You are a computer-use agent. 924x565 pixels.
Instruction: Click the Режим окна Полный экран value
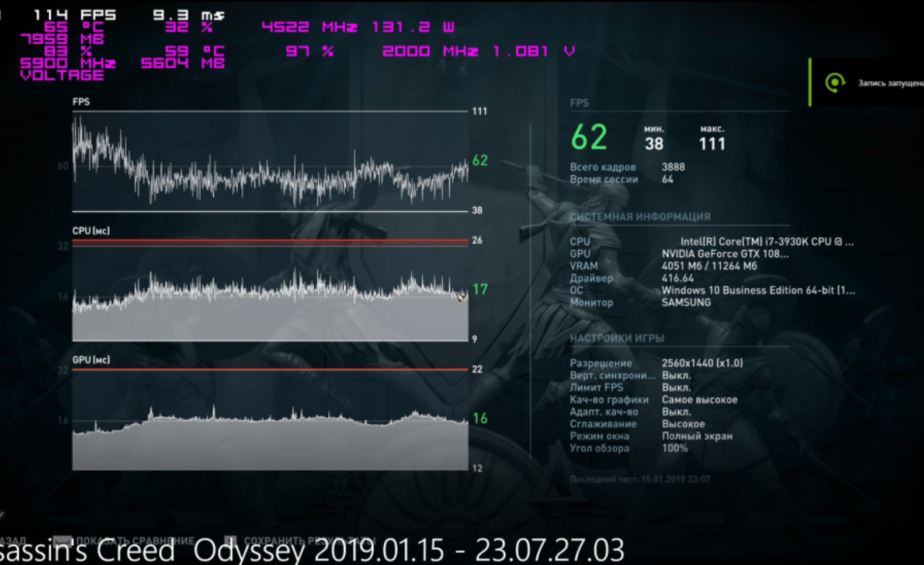pos(697,436)
